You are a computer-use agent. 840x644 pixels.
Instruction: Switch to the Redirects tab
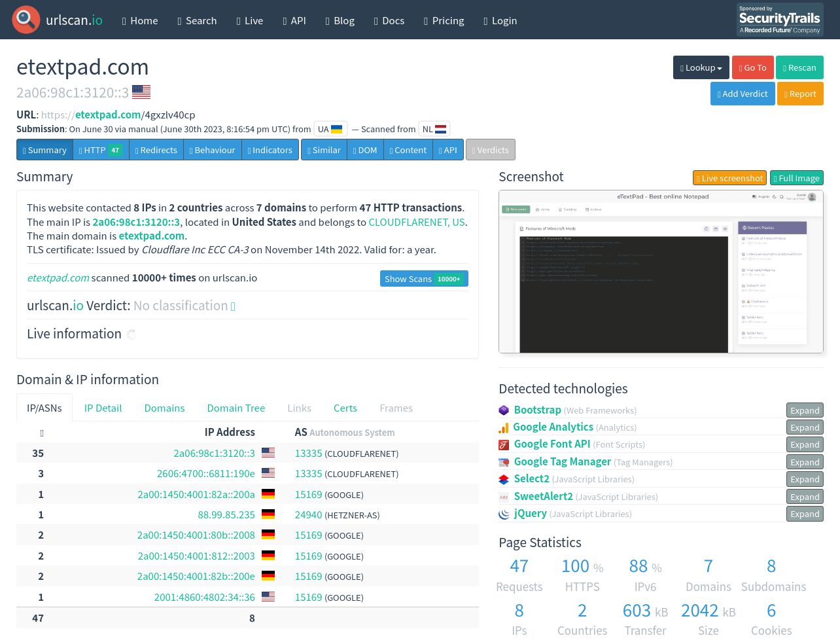(x=156, y=150)
